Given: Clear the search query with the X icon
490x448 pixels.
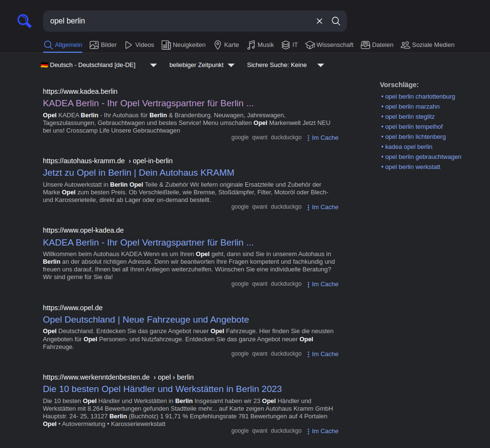Looking at the screenshot, I should tap(319, 21).
